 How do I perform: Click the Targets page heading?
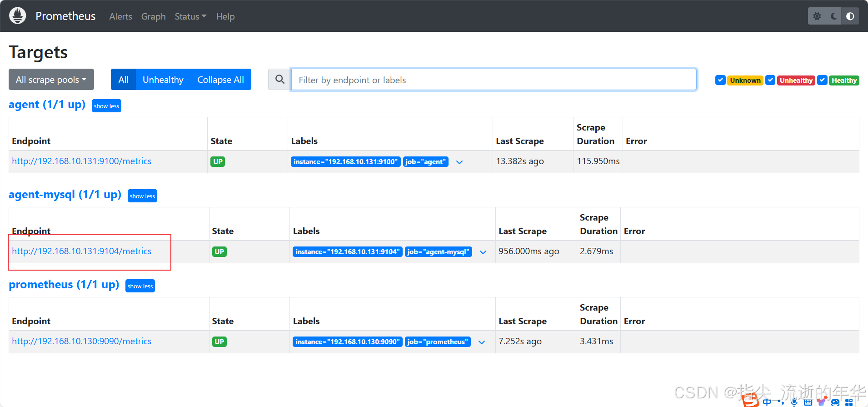tap(38, 53)
